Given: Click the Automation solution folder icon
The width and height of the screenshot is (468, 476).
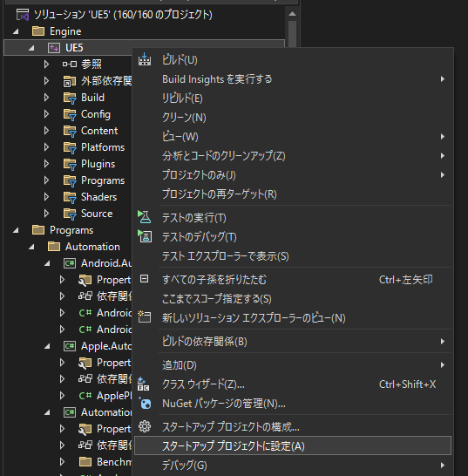Looking at the screenshot, I should pyautogui.click(x=54, y=247).
